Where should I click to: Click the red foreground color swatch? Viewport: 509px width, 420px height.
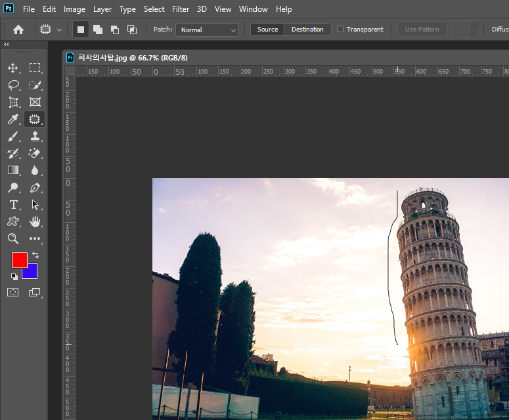click(x=19, y=260)
